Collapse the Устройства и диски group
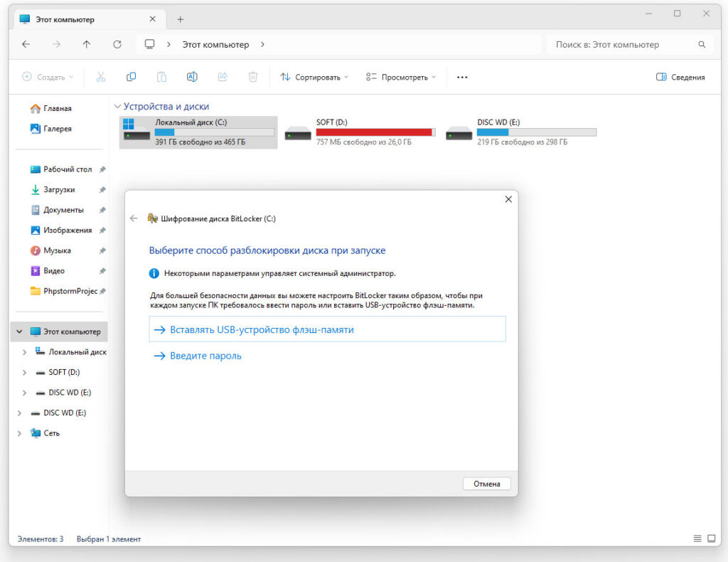The image size is (728, 562). tap(117, 107)
